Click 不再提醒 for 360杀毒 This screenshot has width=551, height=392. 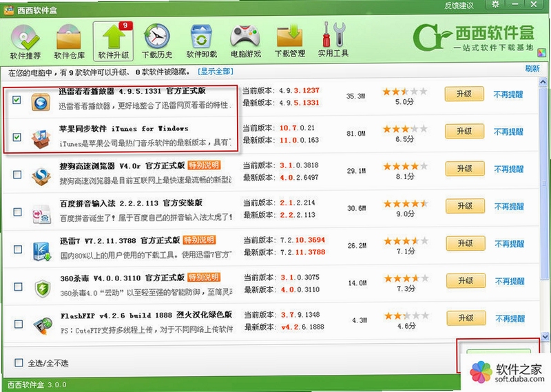click(510, 281)
